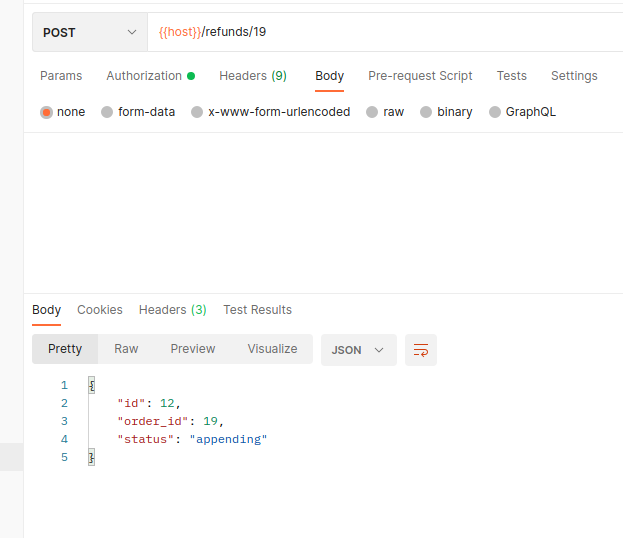Open the JSON format dropdown

pyautogui.click(x=359, y=350)
